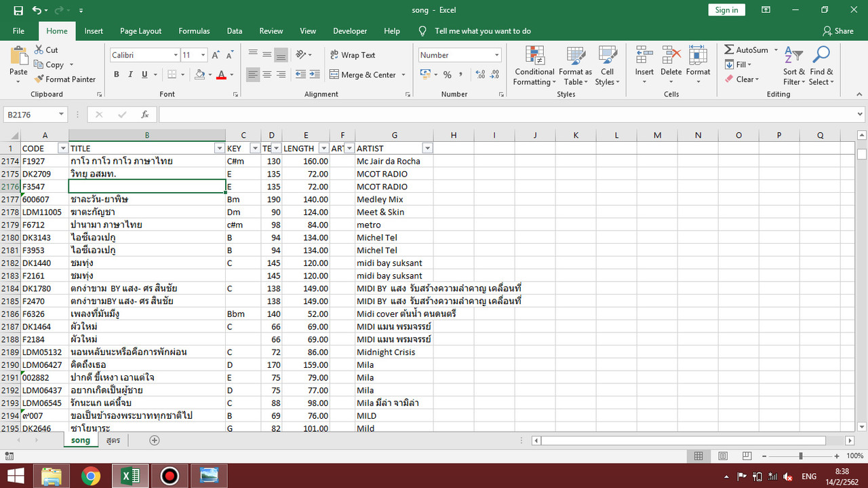The image size is (868, 488).
Task: Switch to Normal view in status bar
Action: point(698,456)
